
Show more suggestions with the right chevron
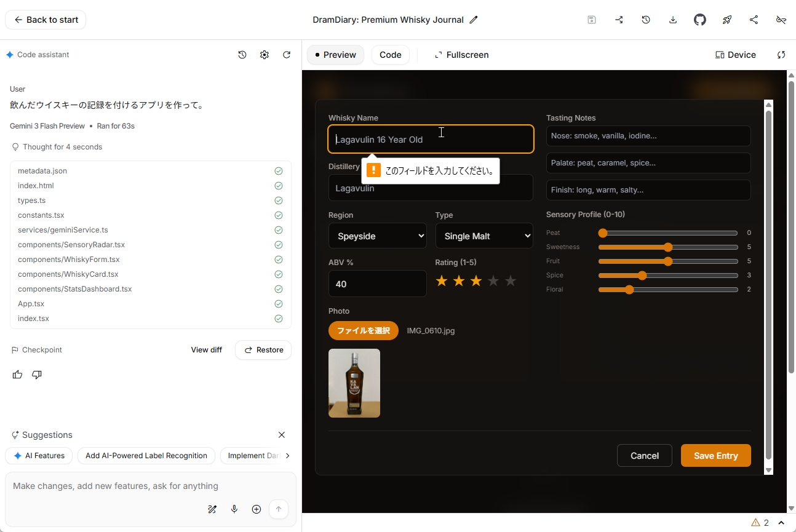coord(287,456)
